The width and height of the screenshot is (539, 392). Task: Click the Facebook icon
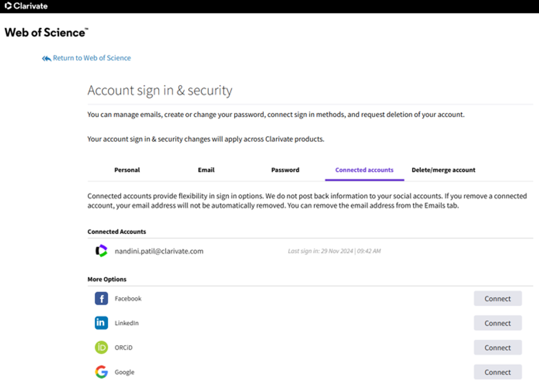[x=101, y=299]
